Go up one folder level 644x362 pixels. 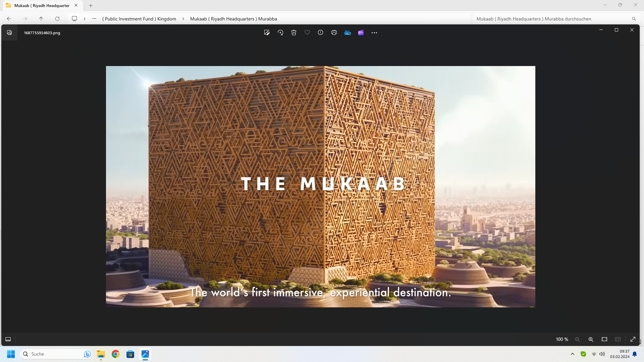coord(41,19)
